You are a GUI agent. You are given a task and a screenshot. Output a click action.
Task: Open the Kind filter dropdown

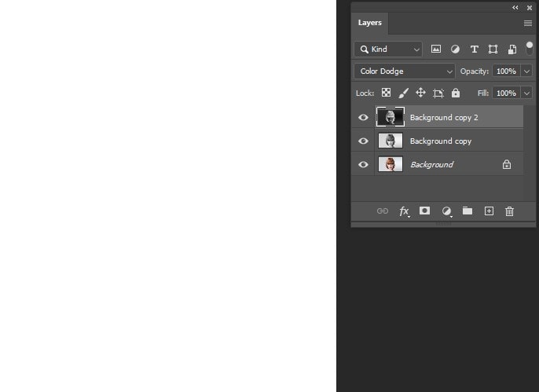pos(388,49)
